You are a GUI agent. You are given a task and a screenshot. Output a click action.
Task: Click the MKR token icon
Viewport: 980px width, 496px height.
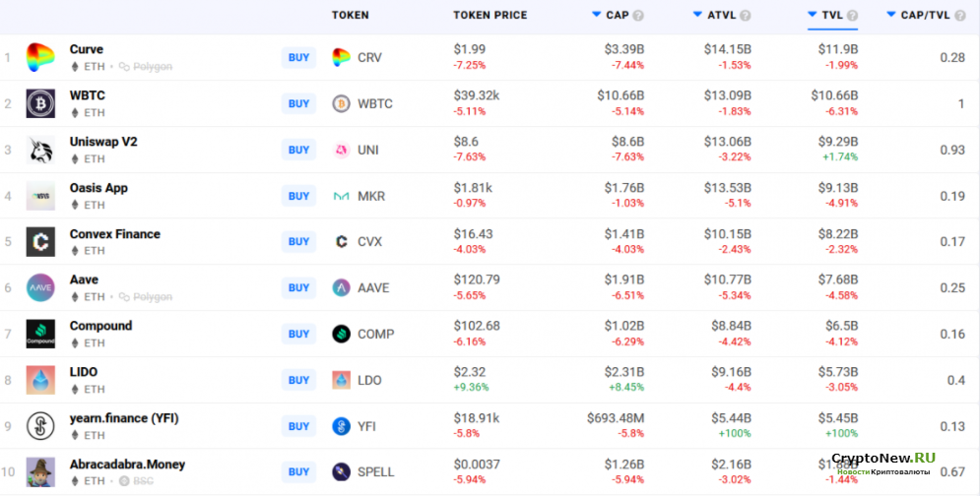341,196
